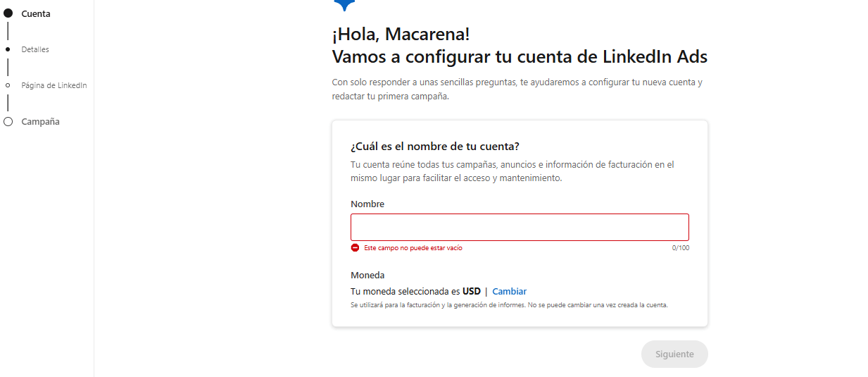Click the 'Este campo no puede estar vacío' message
The image size is (868, 377).
tap(413, 248)
